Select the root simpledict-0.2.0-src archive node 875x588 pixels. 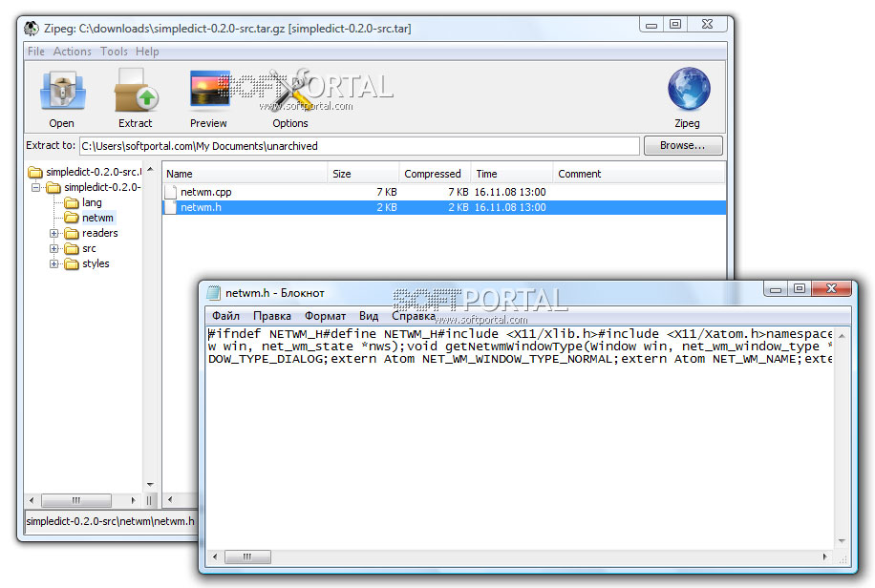94,172
